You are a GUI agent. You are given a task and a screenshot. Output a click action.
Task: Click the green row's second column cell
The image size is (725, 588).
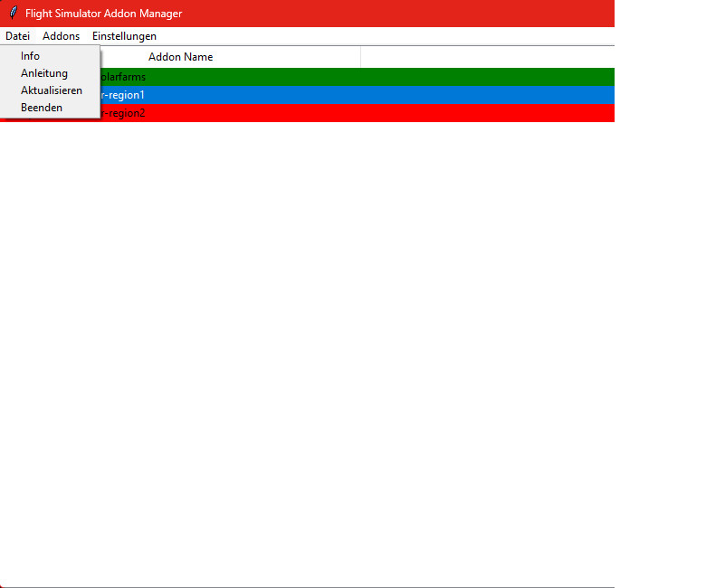[487, 77]
